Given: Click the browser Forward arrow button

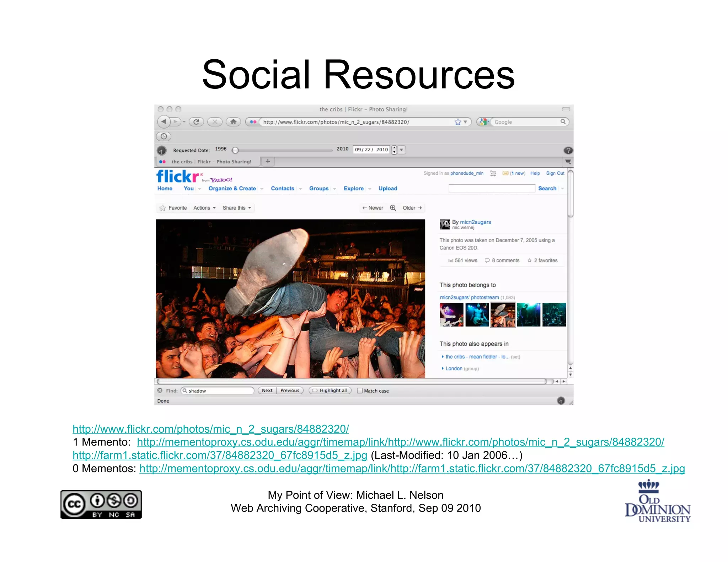Looking at the screenshot, I should click(175, 122).
